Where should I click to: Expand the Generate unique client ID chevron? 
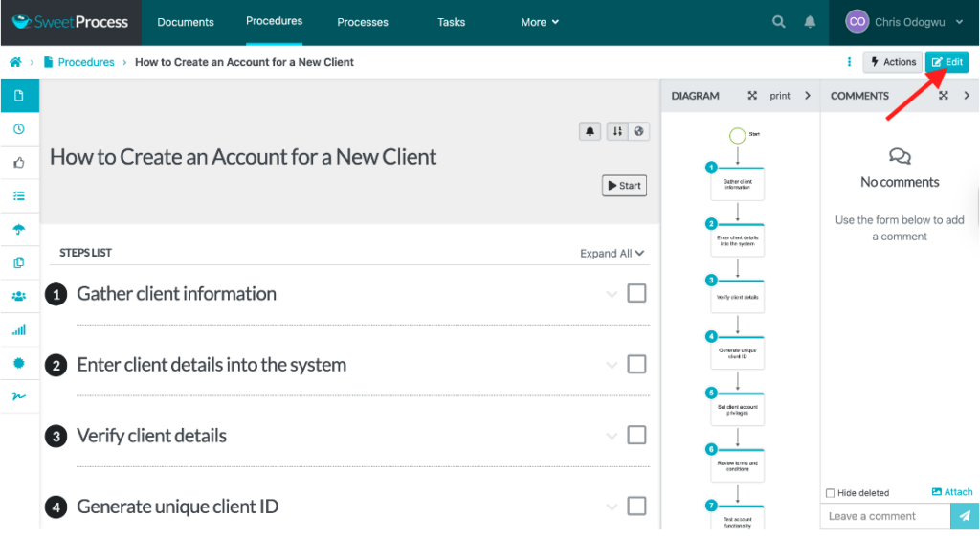[612, 506]
